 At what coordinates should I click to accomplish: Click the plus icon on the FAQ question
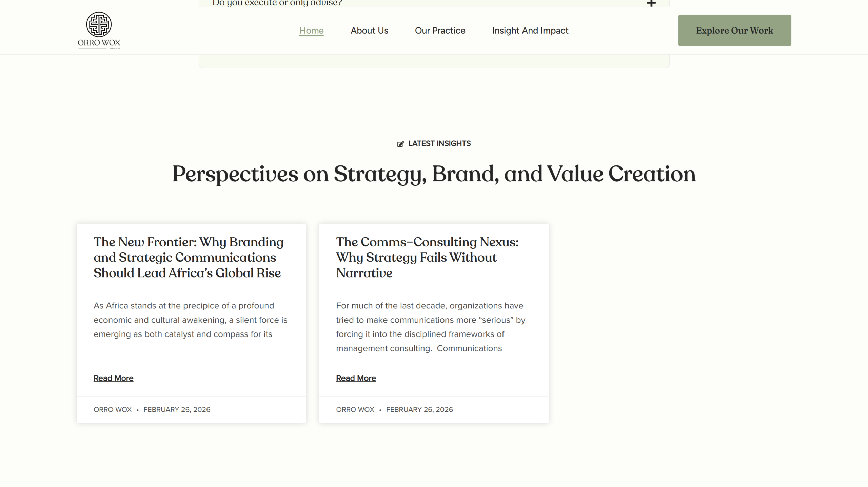(652, 3)
